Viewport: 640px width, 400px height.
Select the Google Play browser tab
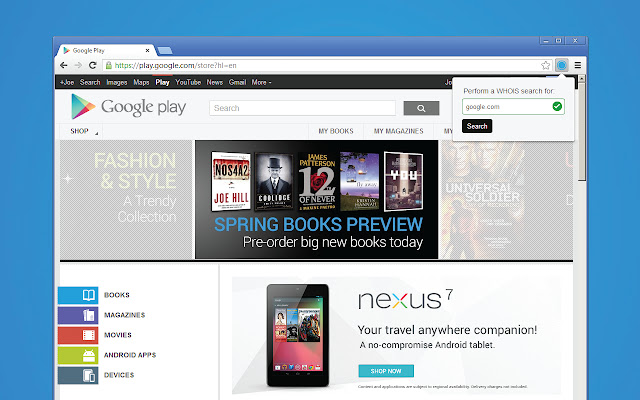click(106, 50)
